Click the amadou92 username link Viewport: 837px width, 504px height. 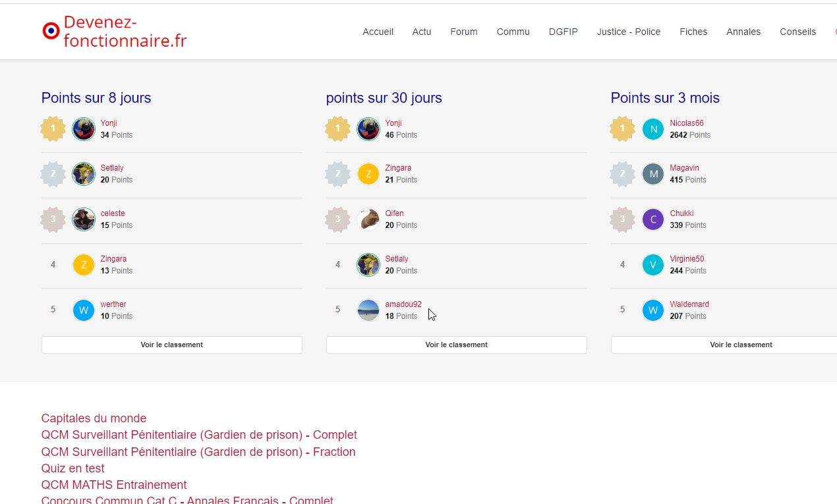point(403,304)
